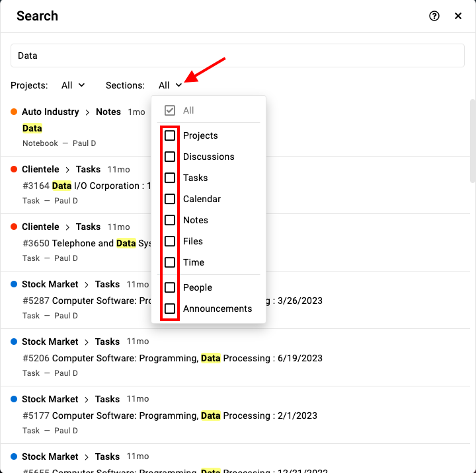Click the Tasks label above task #5177
The image size is (476, 473).
[x=107, y=399]
